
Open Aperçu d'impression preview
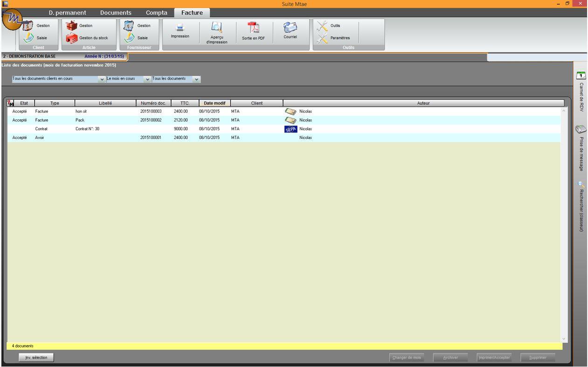click(216, 33)
